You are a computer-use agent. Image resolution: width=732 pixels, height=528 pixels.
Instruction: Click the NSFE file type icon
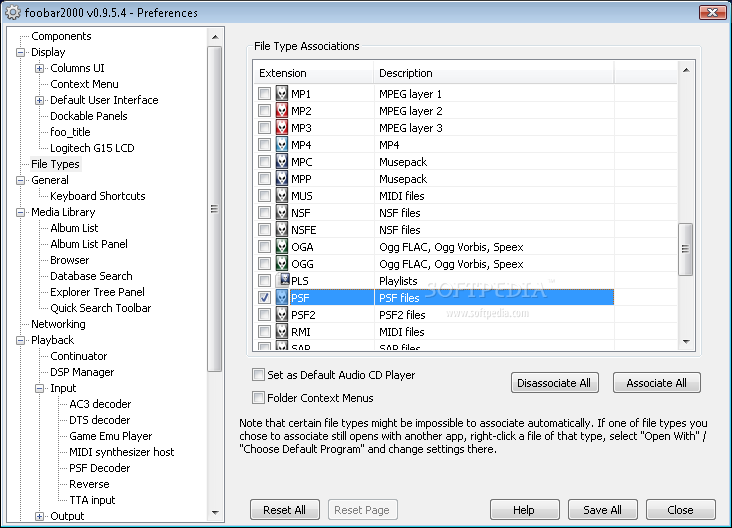282,229
